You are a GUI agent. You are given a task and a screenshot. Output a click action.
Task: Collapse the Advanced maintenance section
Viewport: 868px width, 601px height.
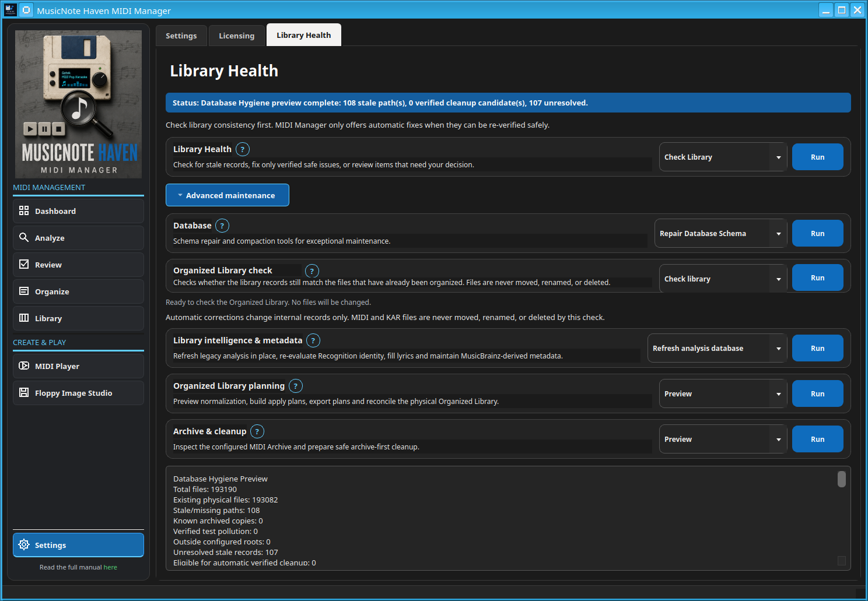(228, 195)
